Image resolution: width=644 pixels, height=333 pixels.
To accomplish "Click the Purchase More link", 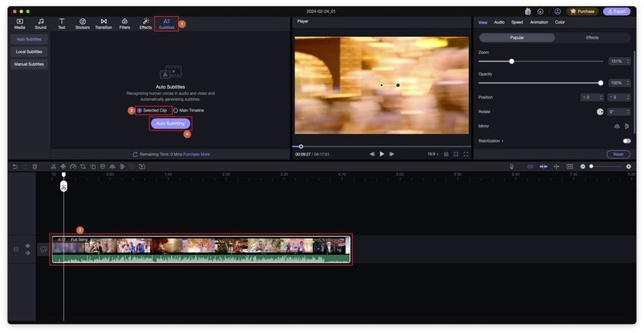I will [x=196, y=154].
